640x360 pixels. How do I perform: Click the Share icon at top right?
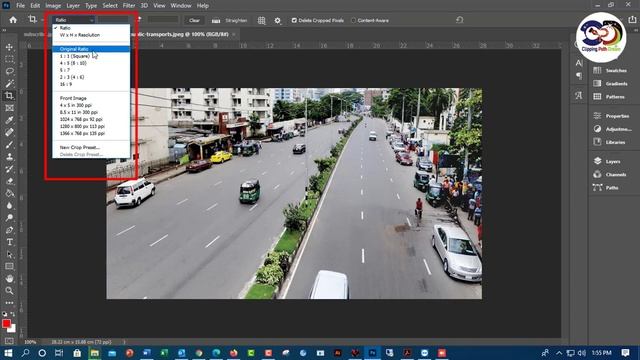pos(632,20)
